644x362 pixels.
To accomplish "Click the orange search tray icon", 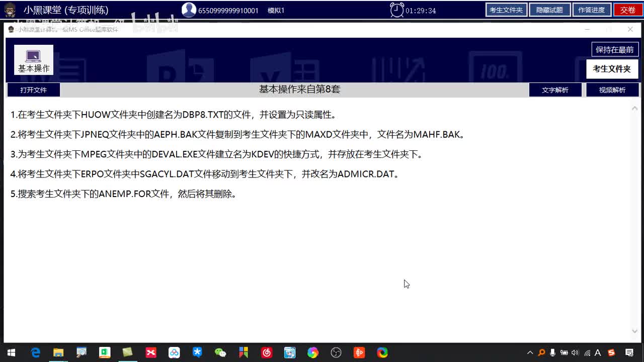I will pos(541,352).
